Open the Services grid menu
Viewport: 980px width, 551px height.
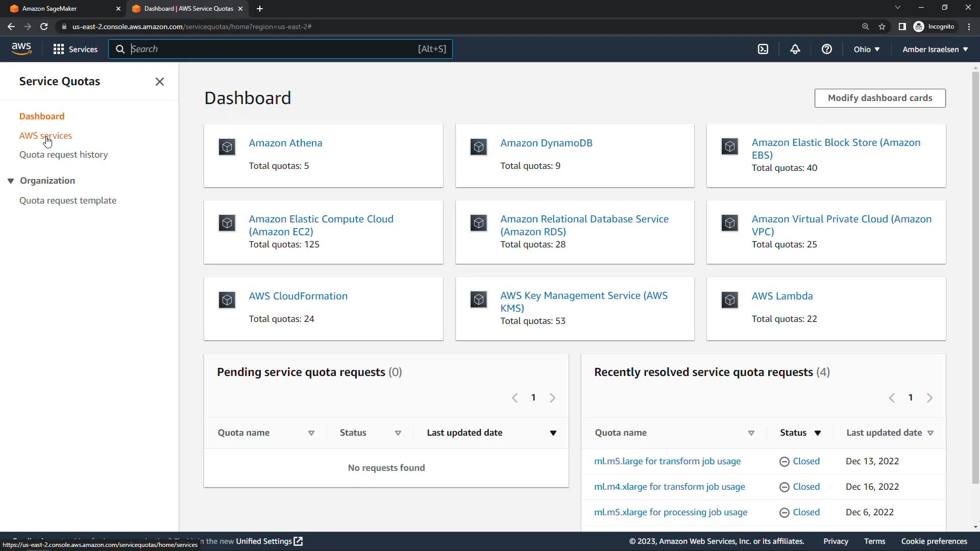pyautogui.click(x=75, y=49)
